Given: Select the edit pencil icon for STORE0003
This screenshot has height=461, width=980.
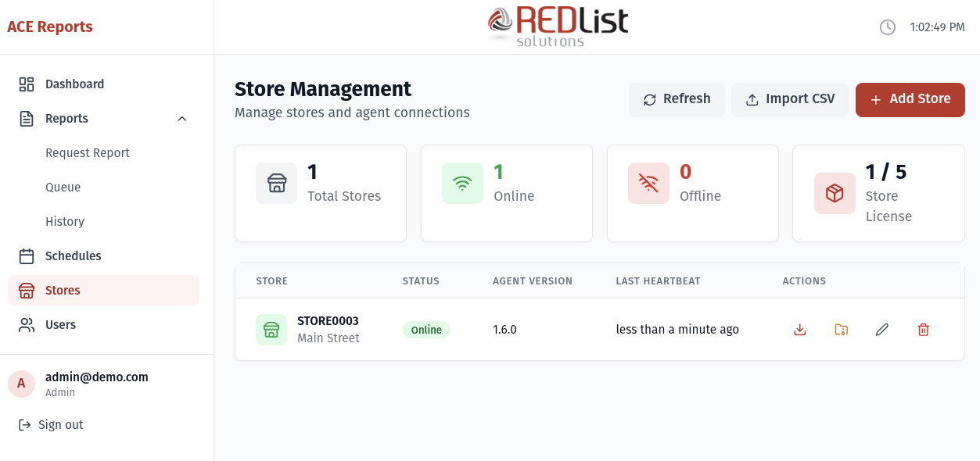Looking at the screenshot, I should [x=881, y=329].
